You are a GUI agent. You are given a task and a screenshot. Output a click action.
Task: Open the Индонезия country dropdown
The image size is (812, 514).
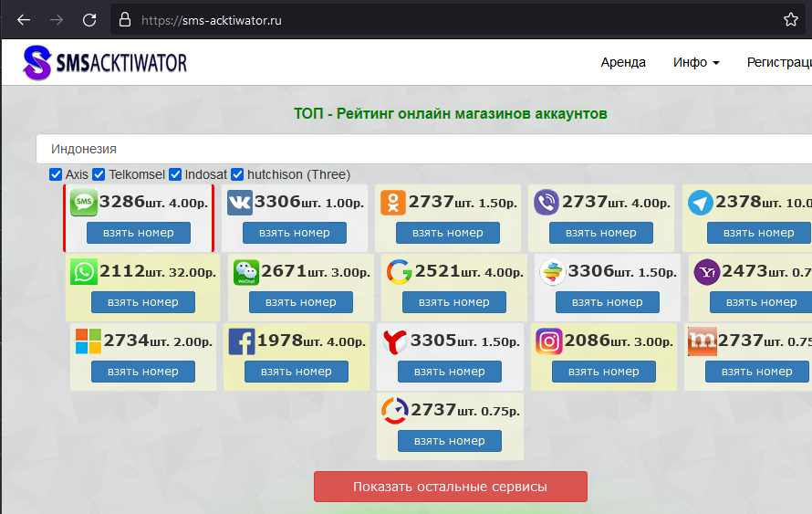click(x=423, y=149)
